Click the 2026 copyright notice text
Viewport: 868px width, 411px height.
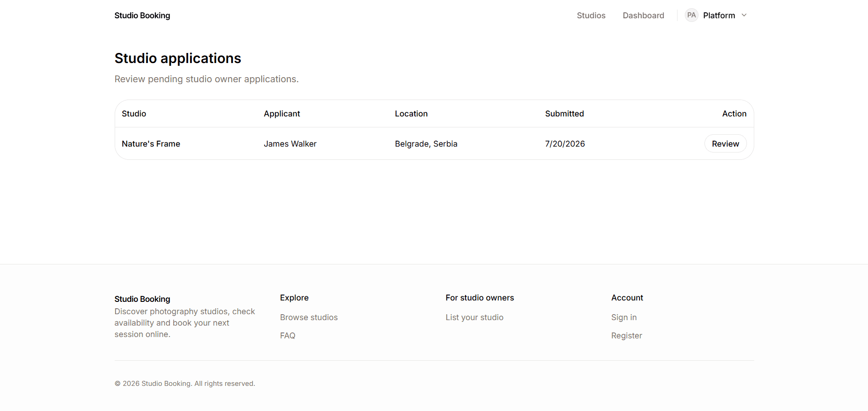point(185,384)
